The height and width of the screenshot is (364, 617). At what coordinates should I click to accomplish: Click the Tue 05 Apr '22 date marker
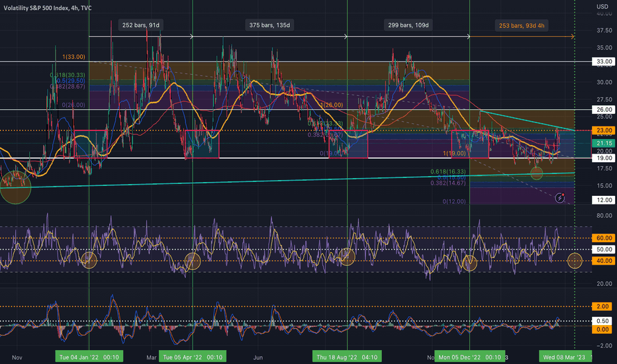[193, 357]
